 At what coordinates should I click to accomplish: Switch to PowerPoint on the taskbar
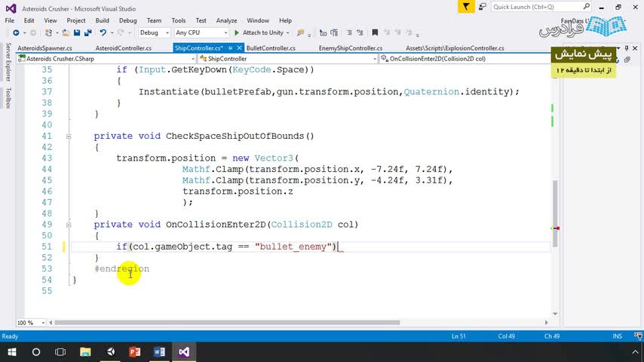point(135,352)
